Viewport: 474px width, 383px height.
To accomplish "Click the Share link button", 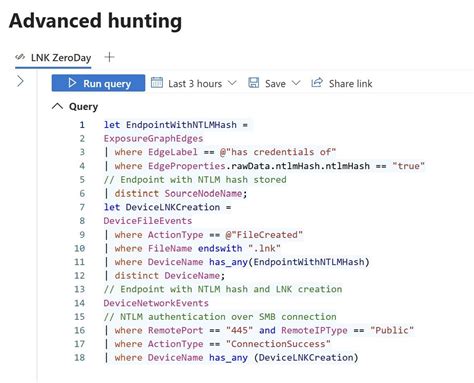I will click(342, 83).
